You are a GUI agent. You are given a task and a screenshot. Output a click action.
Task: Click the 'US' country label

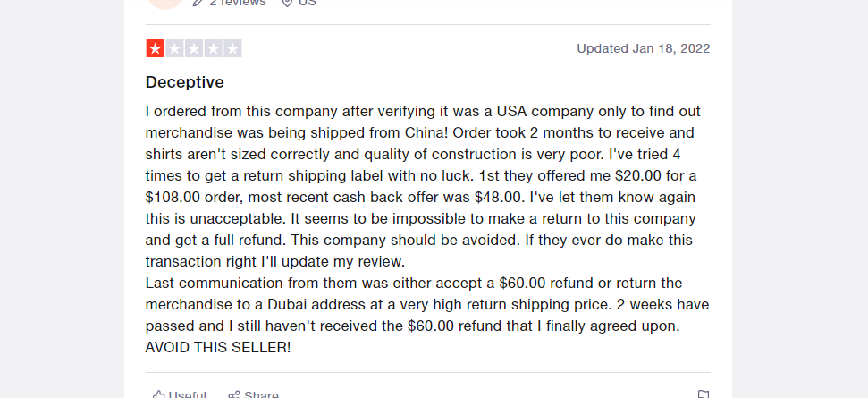point(308,3)
